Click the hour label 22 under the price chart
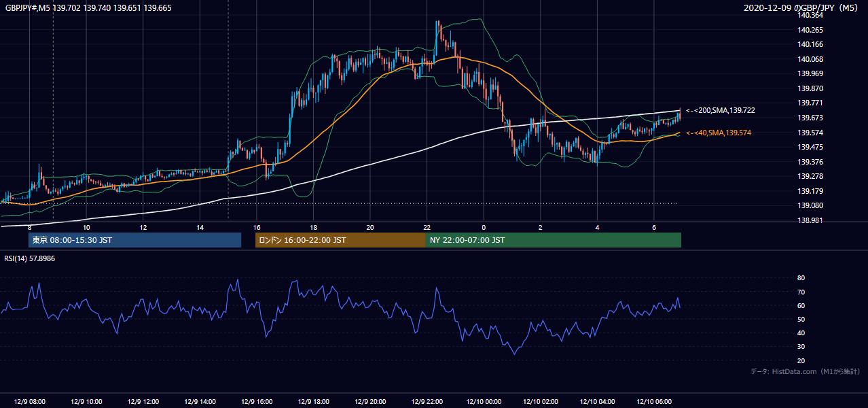868x408 pixels. tap(427, 227)
